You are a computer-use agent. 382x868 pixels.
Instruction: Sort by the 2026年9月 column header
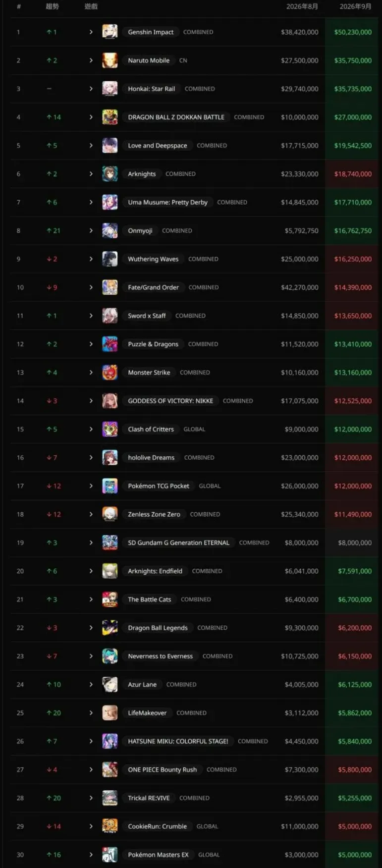pos(355,6)
